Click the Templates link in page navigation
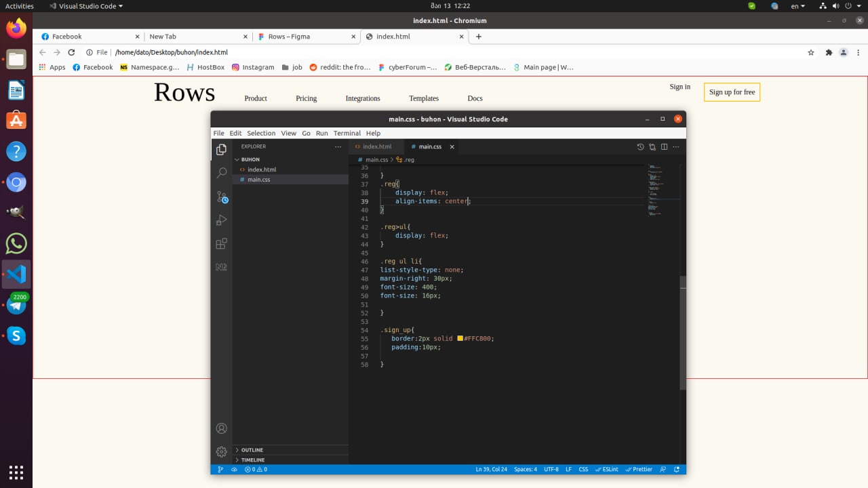The height and width of the screenshot is (488, 868). (x=424, y=98)
